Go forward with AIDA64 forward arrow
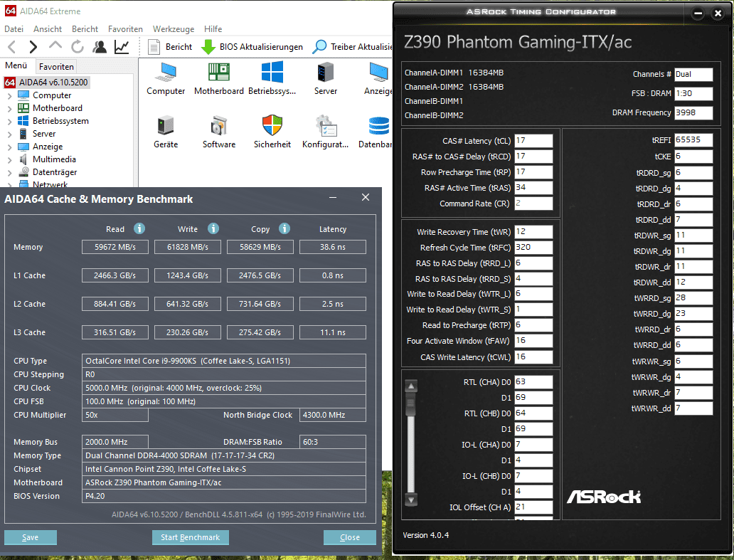The width and height of the screenshot is (734, 560). pos(33,47)
